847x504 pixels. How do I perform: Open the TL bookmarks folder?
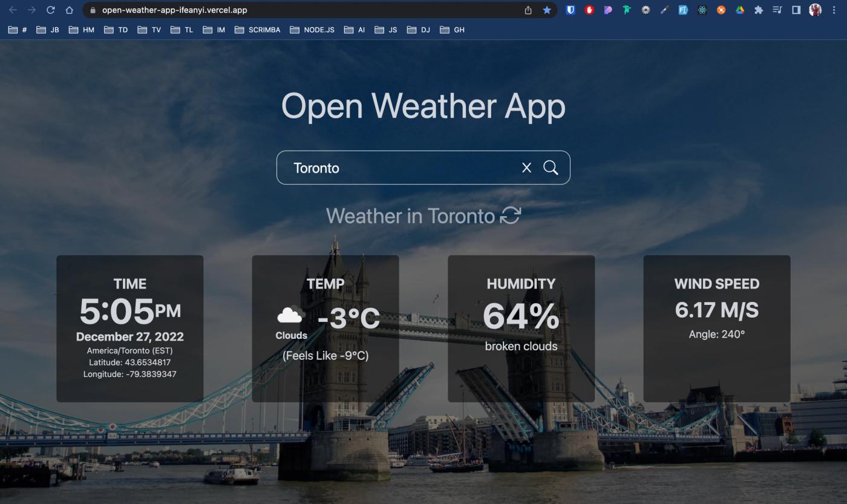pyautogui.click(x=182, y=30)
